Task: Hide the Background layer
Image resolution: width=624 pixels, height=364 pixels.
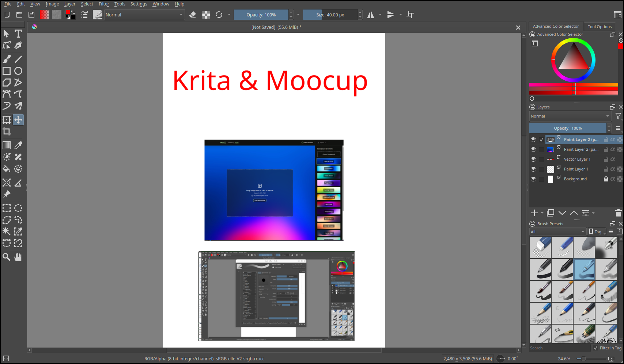Action: pyautogui.click(x=533, y=179)
